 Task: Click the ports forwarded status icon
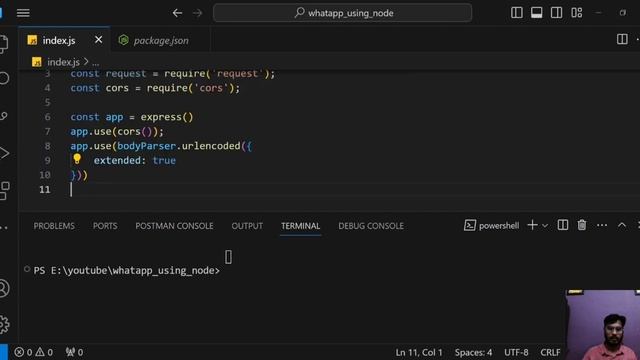[74, 352]
